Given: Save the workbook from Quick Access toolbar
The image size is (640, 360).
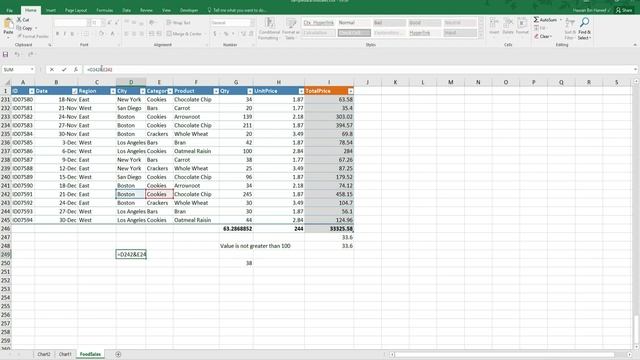Looking at the screenshot, I should point(5,54).
